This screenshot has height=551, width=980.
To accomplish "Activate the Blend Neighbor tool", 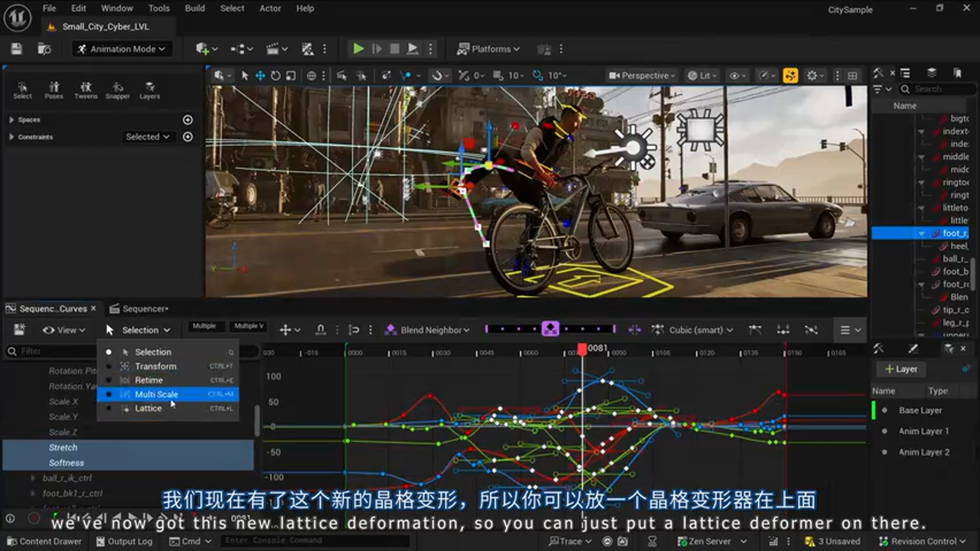I will point(422,329).
